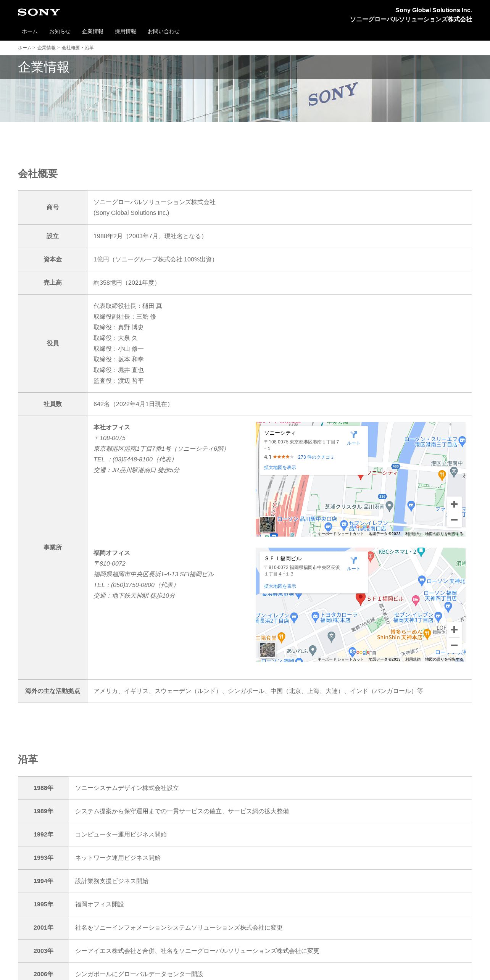Select 本社オフィス TEL (03)5448-8100 line

click(135, 459)
